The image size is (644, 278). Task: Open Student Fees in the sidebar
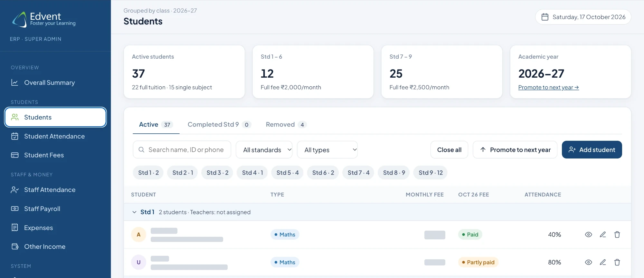tap(55, 155)
